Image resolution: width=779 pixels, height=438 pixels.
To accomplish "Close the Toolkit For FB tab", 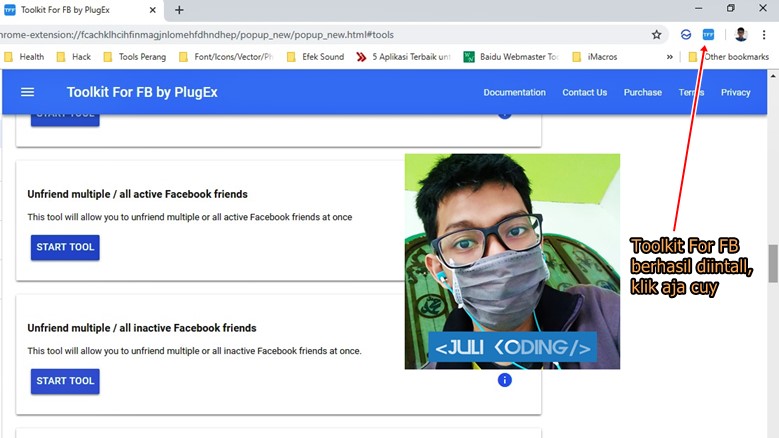I will [153, 10].
